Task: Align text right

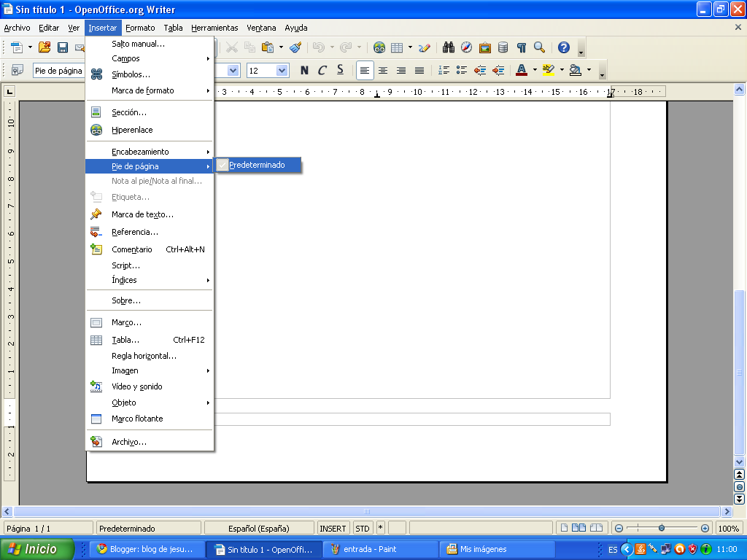Action: point(401,71)
